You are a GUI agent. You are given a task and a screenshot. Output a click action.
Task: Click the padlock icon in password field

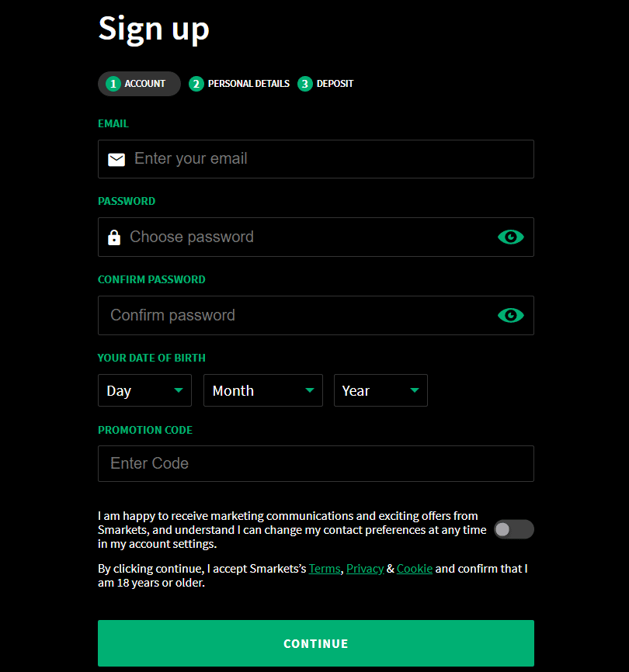[114, 237]
